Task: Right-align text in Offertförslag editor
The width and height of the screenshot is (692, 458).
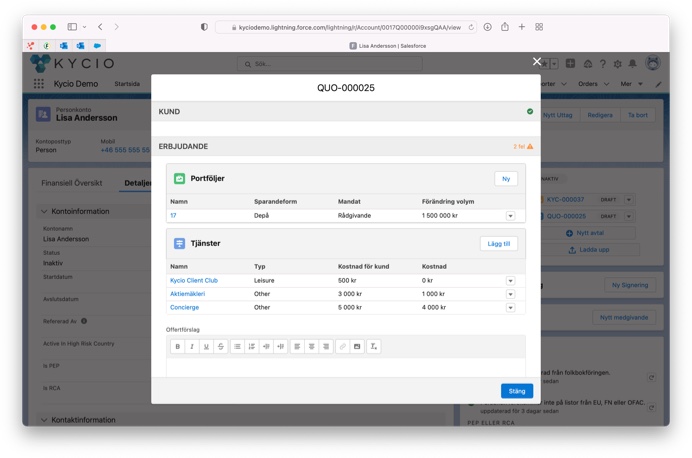Action: pos(326,346)
